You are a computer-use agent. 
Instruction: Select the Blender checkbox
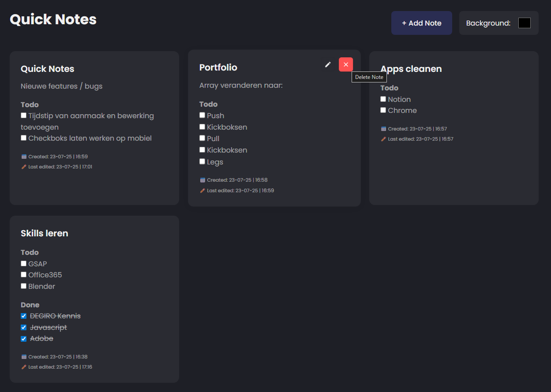point(24,286)
